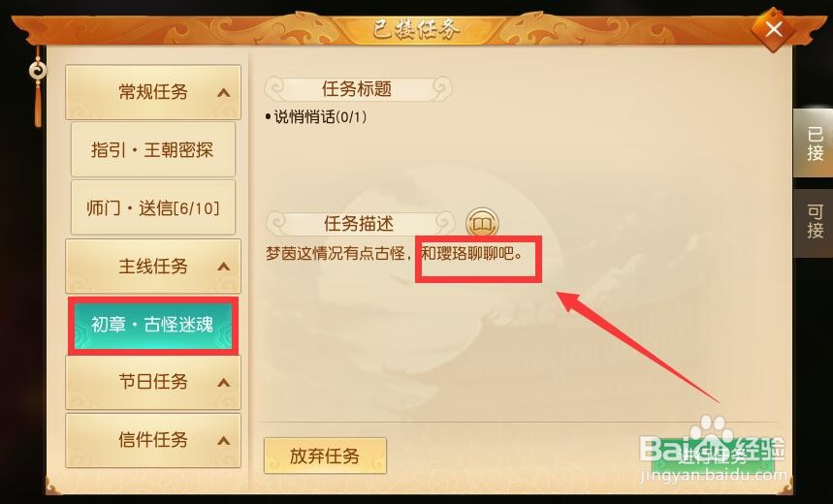Collapse the 主线任务 category chevron
Image resolution: width=833 pixels, height=504 pixels.
[x=224, y=267]
